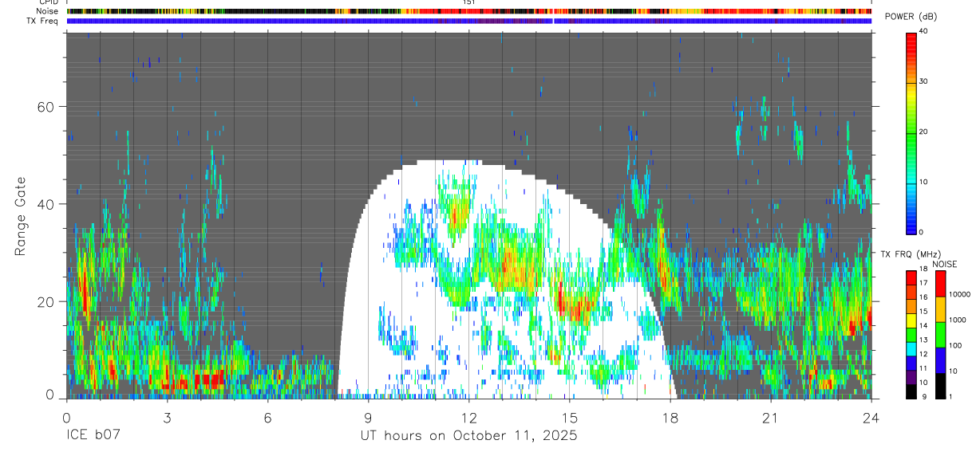Click the TX Freq row label at top
This screenshot has height=452, width=980.
[43, 21]
